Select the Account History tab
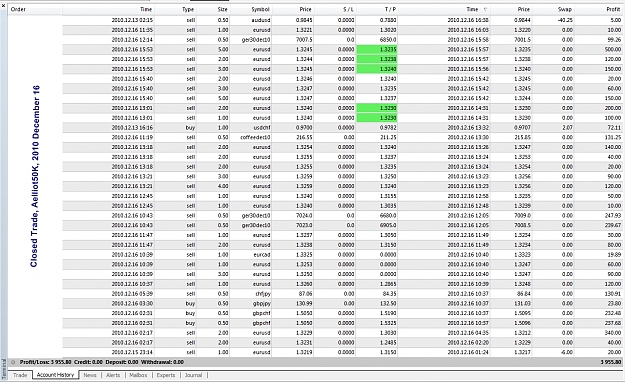Screen dimensions: 625x383 pyautogui.click(x=55, y=375)
